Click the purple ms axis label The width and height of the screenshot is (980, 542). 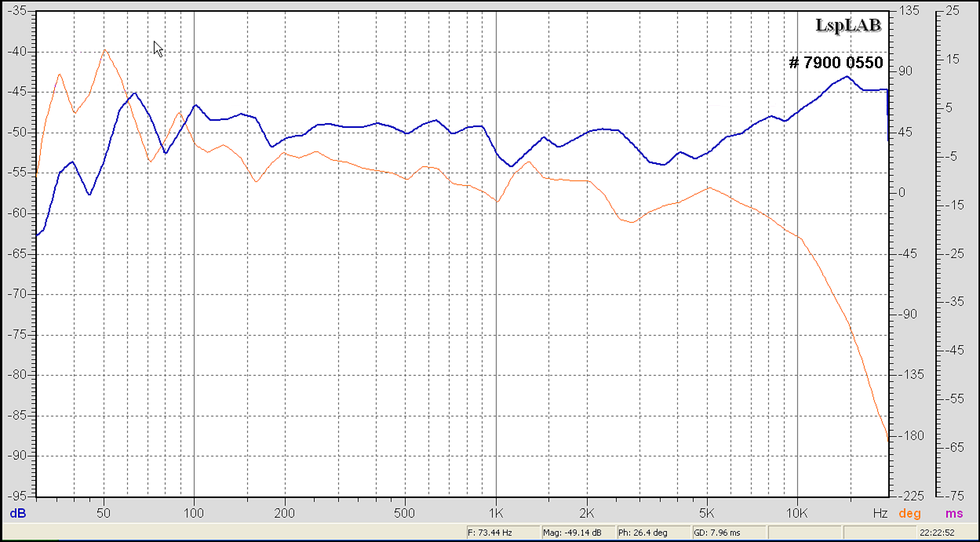tap(954, 514)
